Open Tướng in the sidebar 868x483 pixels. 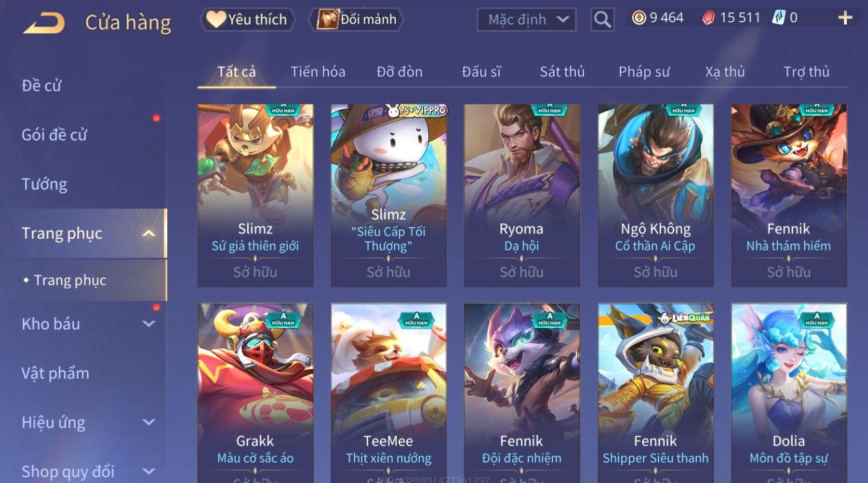pyautogui.click(x=45, y=184)
